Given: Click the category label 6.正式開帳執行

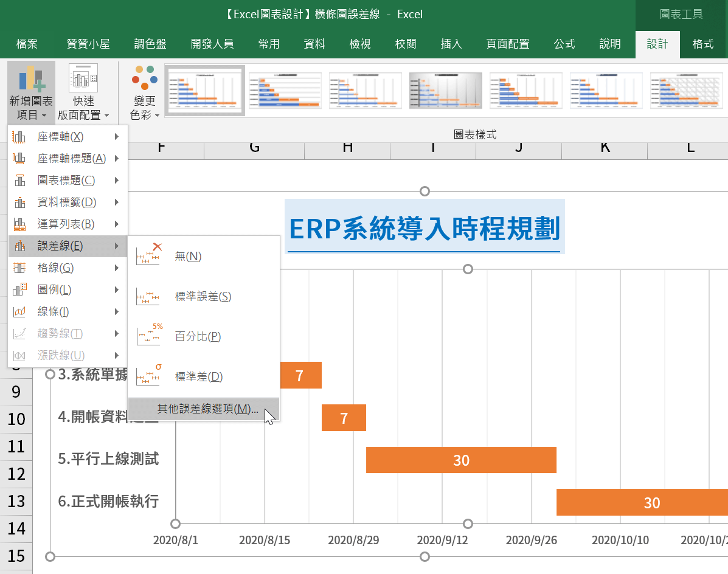Looking at the screenshot, I should (108, 501).
